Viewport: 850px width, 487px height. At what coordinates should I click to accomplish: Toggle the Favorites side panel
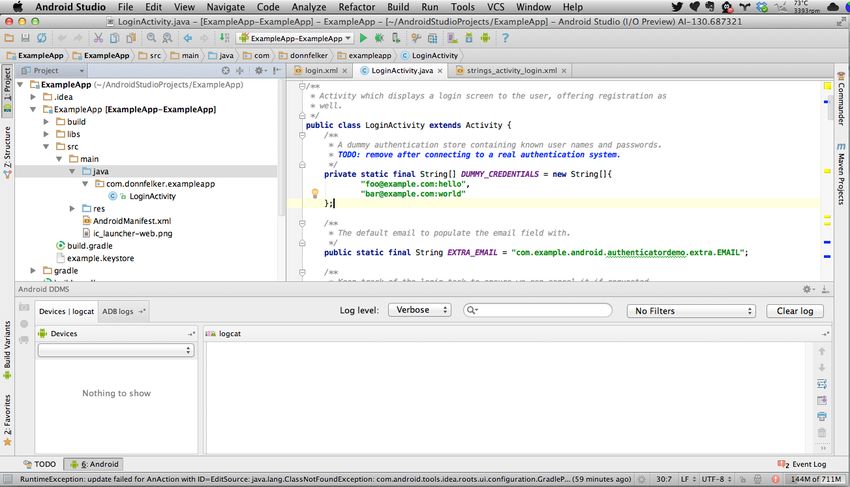point(7,420)
